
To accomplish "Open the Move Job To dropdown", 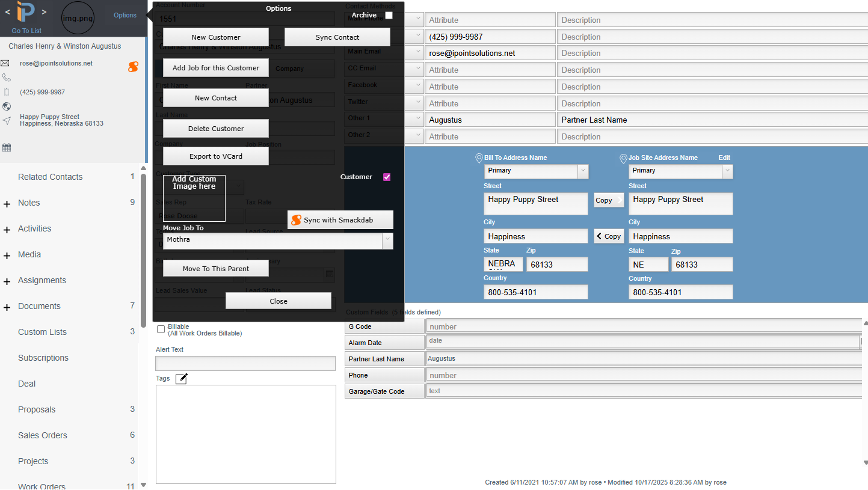I will [387, 240].
